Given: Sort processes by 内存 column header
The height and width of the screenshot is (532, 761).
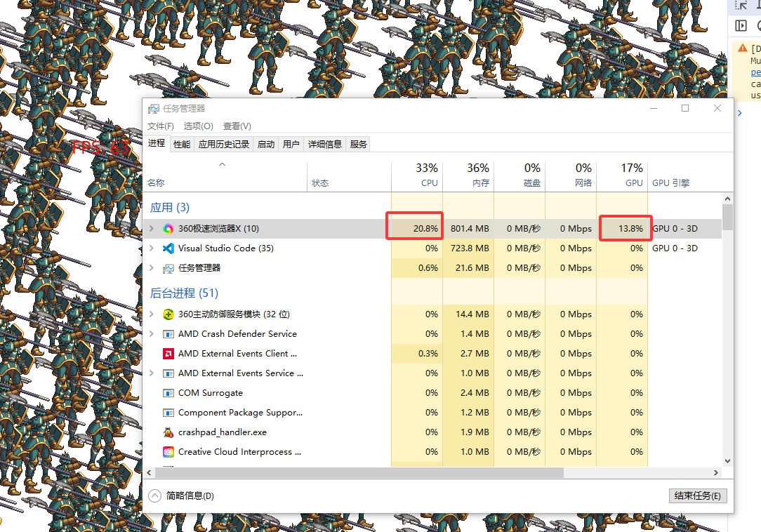Looking at the screenshot, I should pos(469,175).
